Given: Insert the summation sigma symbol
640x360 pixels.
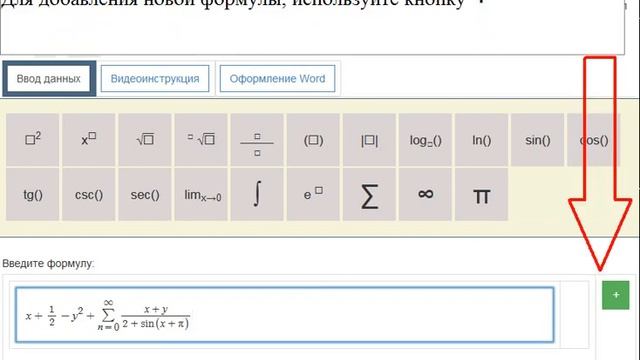Looking at the screenshot, I should tap(369, 195).
